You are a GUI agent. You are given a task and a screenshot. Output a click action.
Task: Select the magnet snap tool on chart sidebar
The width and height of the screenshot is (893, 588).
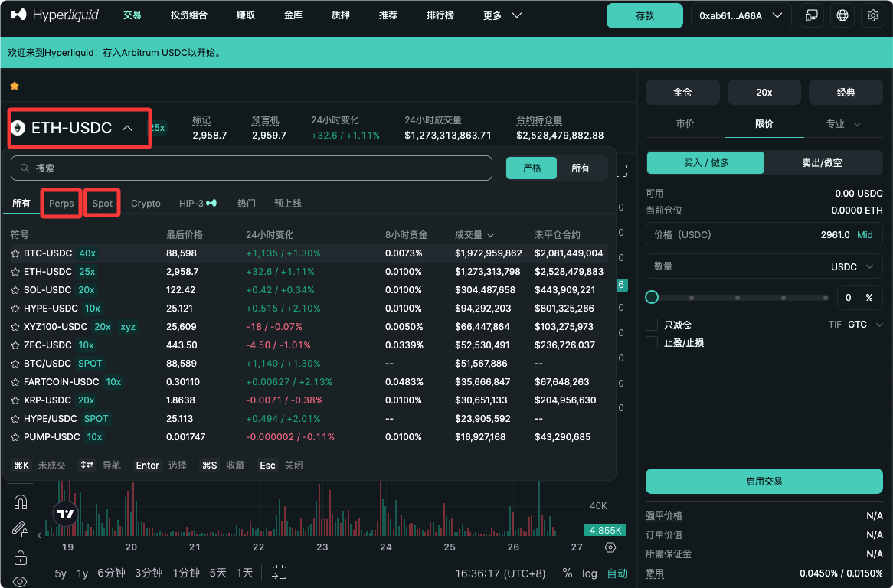click(x=20, y=501)
